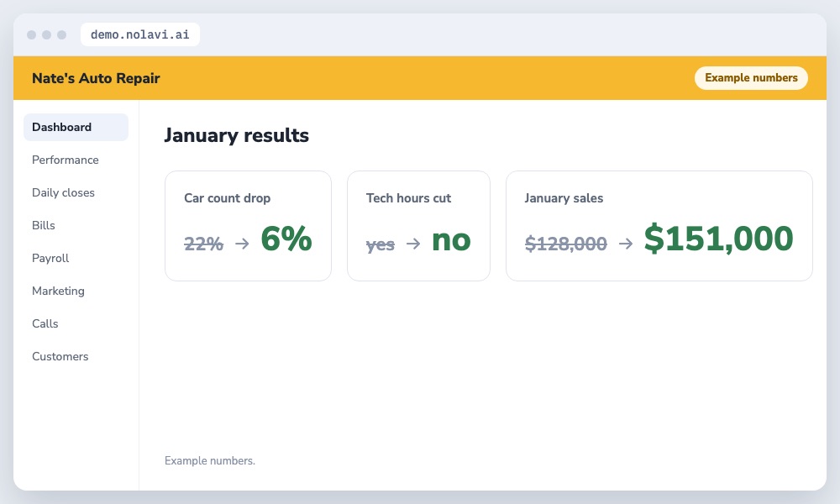Viewport: 840px width, 504px height.
Task: Click the demo.nolavi.ai address bar
Action: coord(139,34)
